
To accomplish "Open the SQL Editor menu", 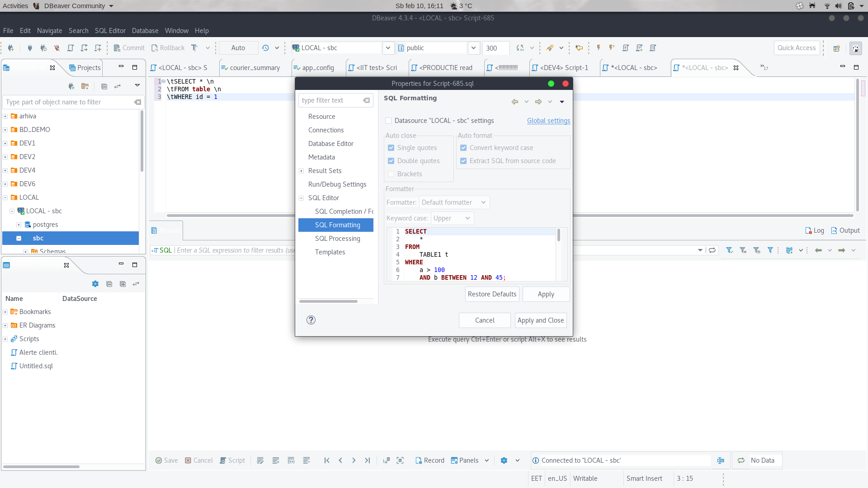I will click(110, 30).
